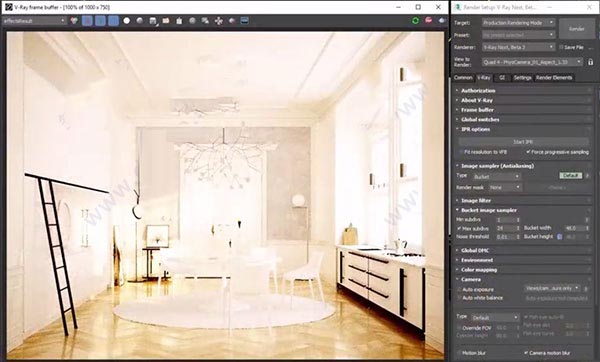600x362 pixels.
Task: Click the green start IPR circular icon
Action: tap(416, 21)
